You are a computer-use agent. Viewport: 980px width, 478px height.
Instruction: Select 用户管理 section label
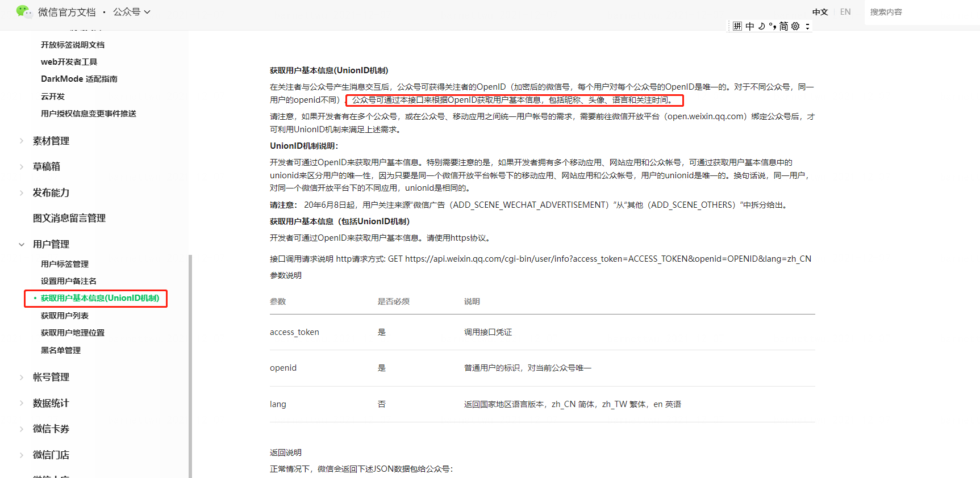[x=51, y=244]
